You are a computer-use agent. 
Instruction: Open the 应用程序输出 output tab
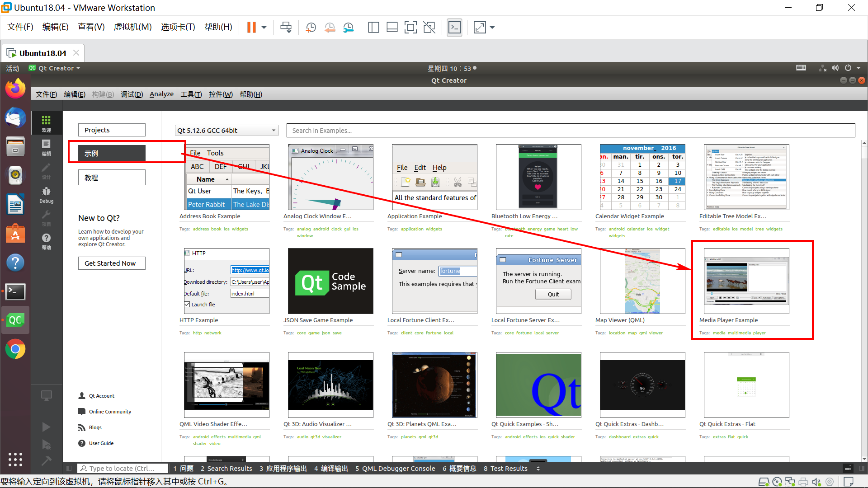(x=283, y=469)
